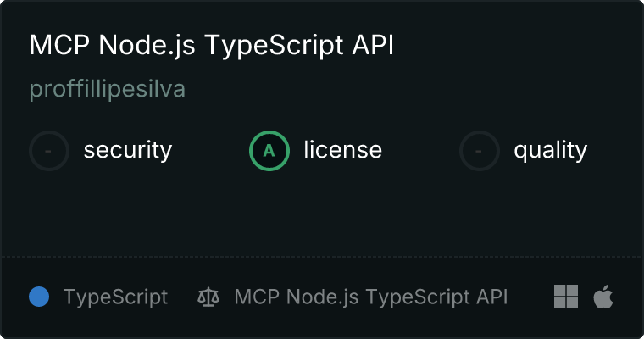
Task: Click the balance scales license icon
Action: click(208, 297)
